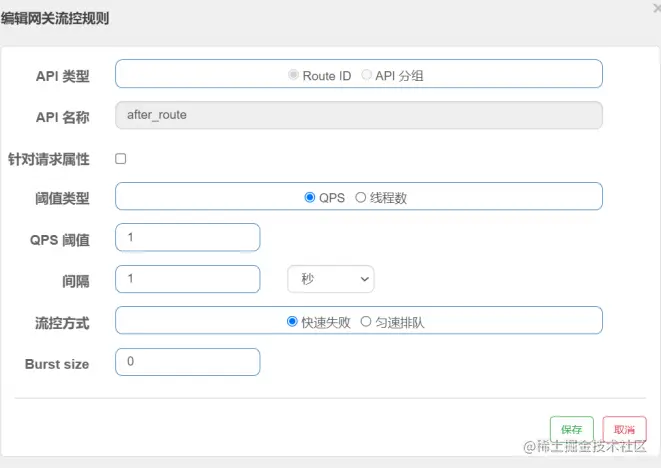Screen dimensions: 661x468
Task: Enable the 针对请求属性 checkbox
Action: click(x=121, y=159)
